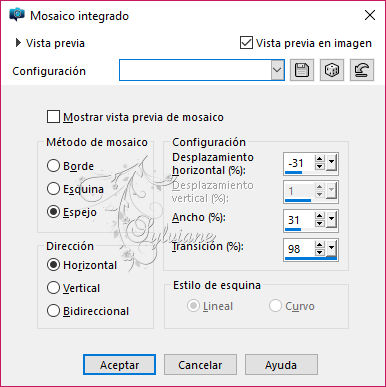Increase Desplazamiento horizontal with up arrow

[320, 159]
